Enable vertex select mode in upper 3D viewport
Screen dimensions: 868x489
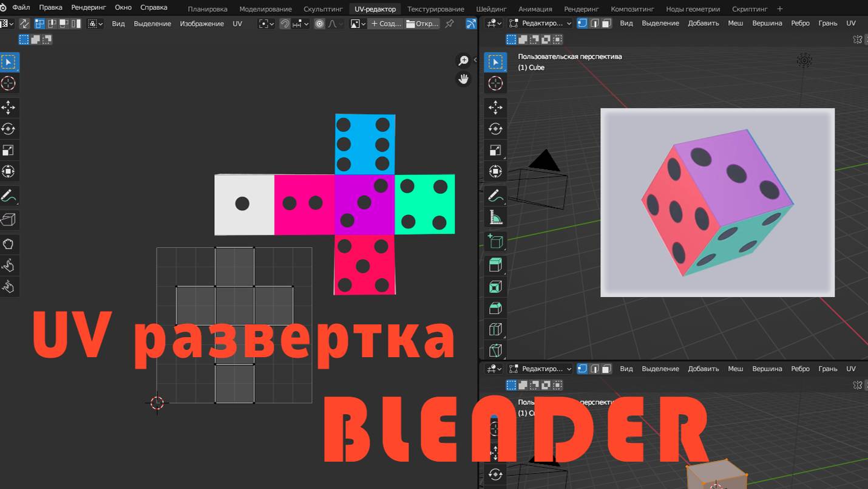point(582,23)
